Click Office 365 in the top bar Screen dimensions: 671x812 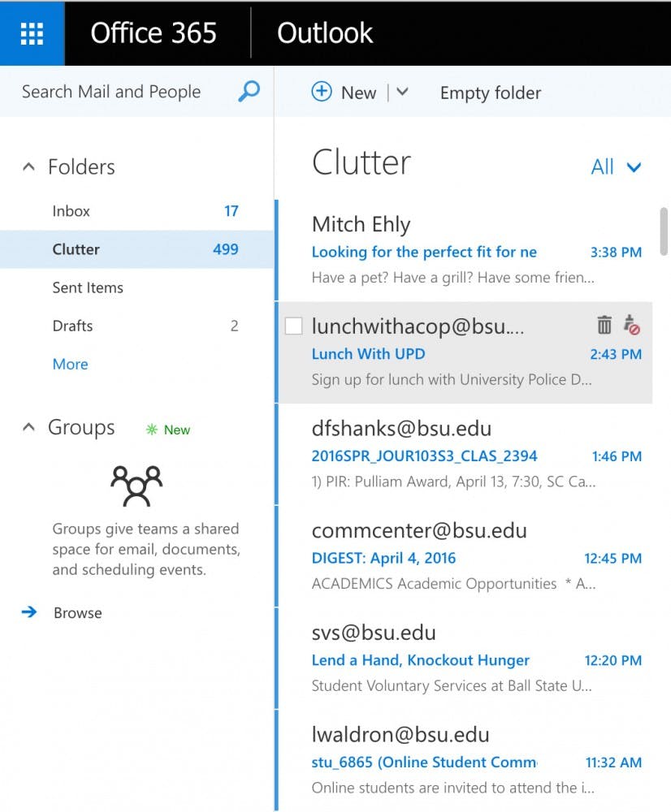pyautogui.click(x=154, y=32)
